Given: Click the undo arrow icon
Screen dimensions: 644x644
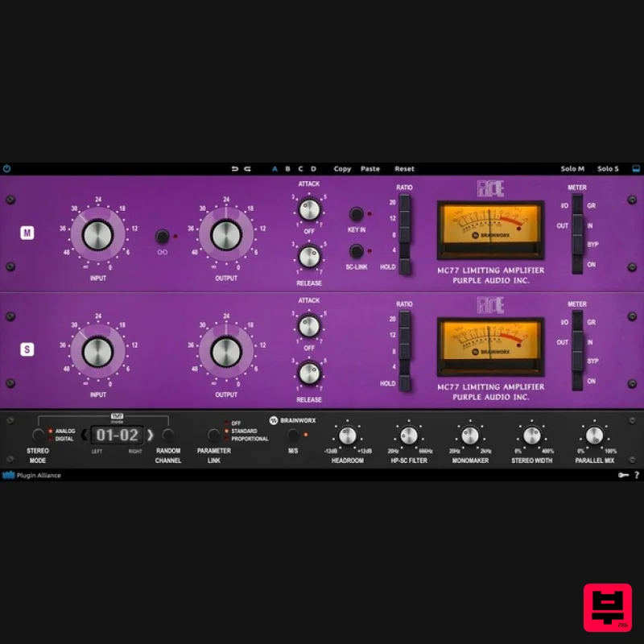Looking at the screenshot, I should pyautogui.click(x=233, y=169).
